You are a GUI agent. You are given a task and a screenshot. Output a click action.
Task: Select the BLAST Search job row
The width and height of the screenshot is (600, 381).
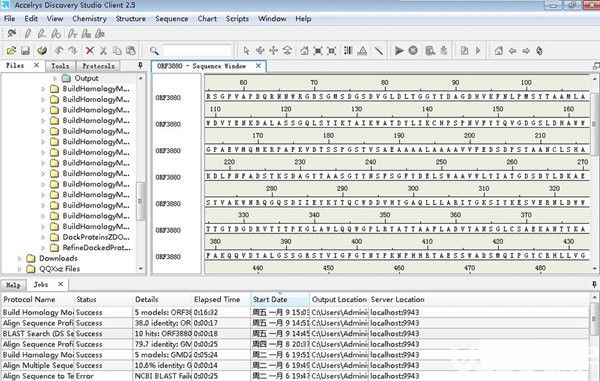tap(295, 334)
